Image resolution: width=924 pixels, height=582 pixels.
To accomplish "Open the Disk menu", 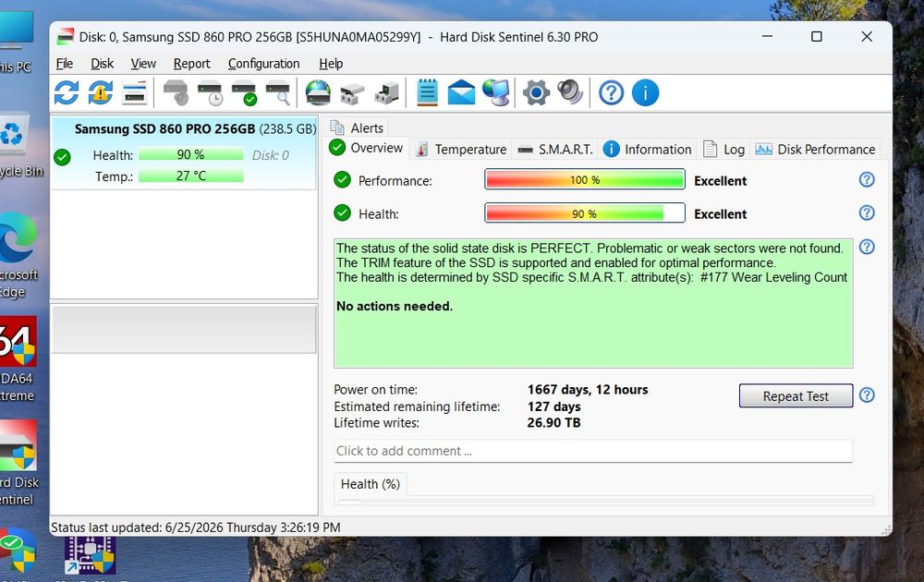I will [102, 64].
